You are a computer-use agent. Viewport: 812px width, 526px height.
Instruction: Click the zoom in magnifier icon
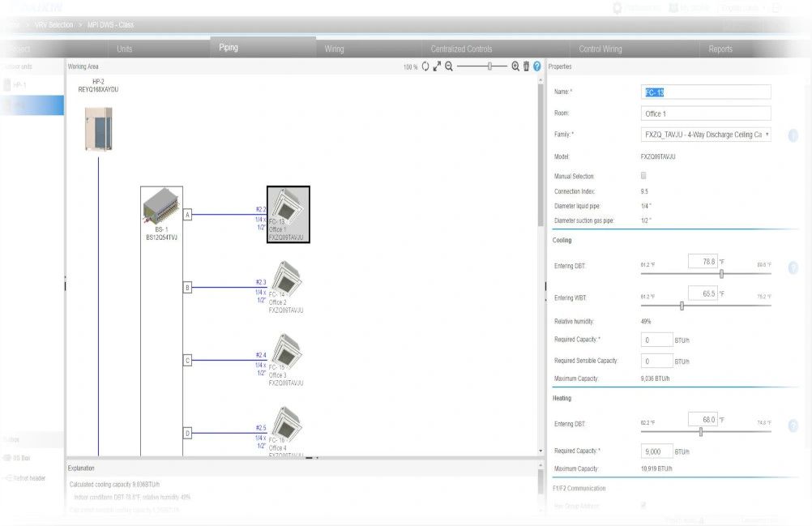(x=515, y=66)
